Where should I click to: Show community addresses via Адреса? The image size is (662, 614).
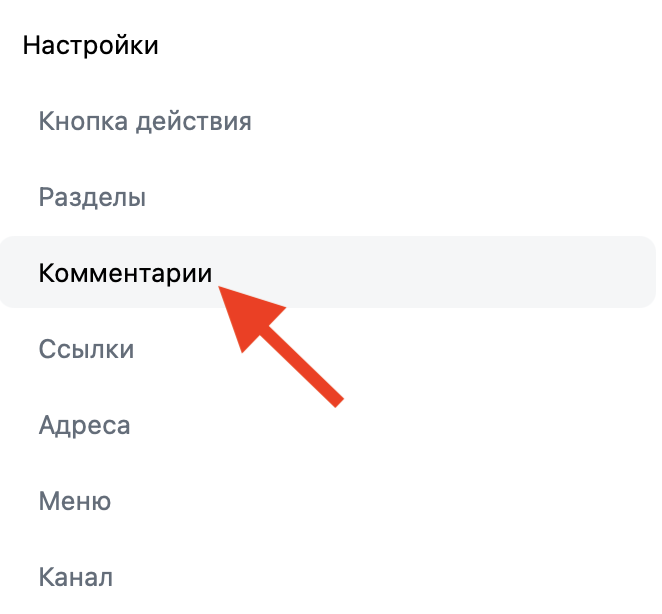pyautogui.click(x=84, y=425)
